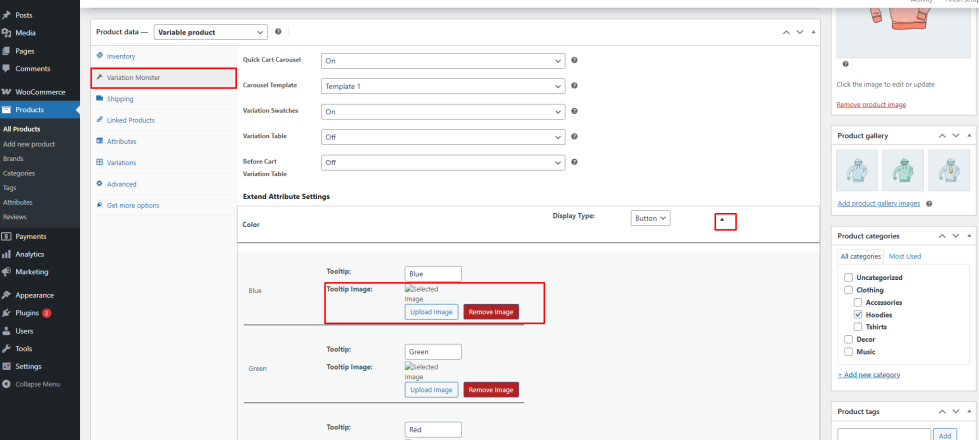Click the help icon beside Quick Cart Carousel
The height and width of the screenshot is (440, 979).
pos(575,60)
